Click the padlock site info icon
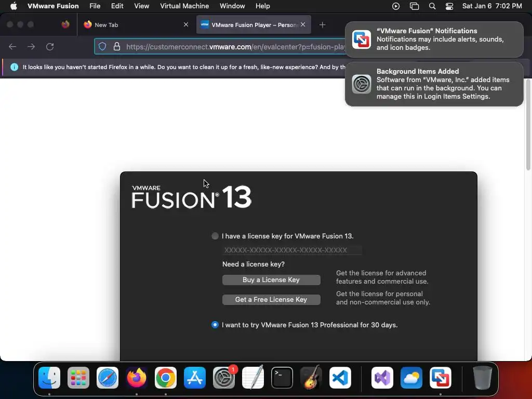The width and height of the screenshot is (532, 399). (x=117, y=46)
